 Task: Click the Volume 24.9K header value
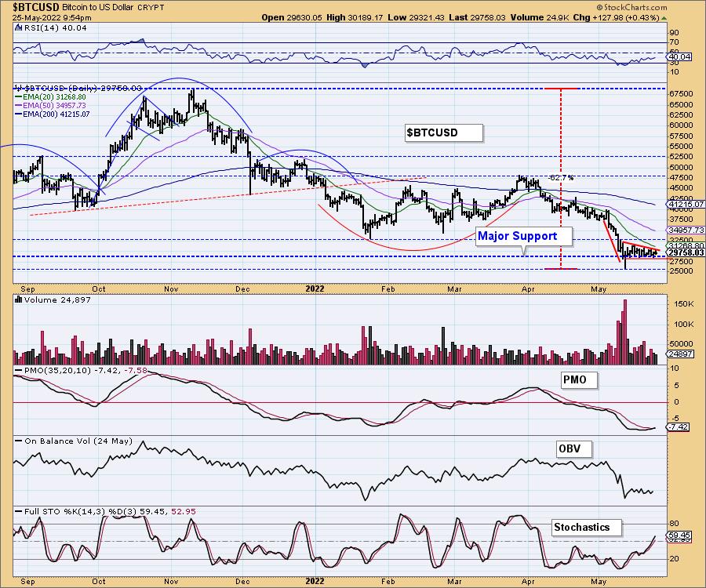click(540, 17)
